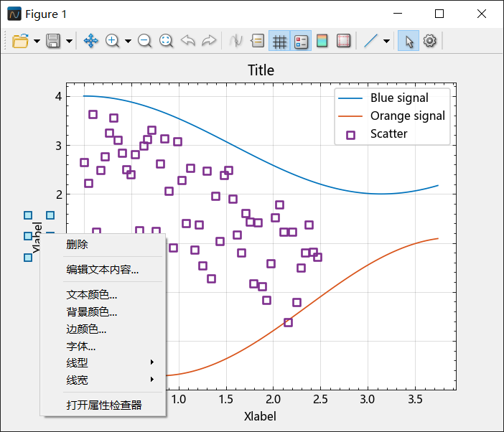This screenshot has height=432, width=504.
Task: Click the undo view arrow
Action: pyautogui.click(x=187, y=41)
